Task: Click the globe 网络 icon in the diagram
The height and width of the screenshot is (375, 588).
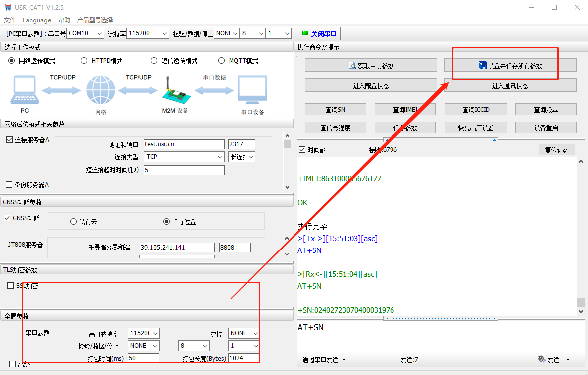Action: pyautogui.click(x=100, y=90)
